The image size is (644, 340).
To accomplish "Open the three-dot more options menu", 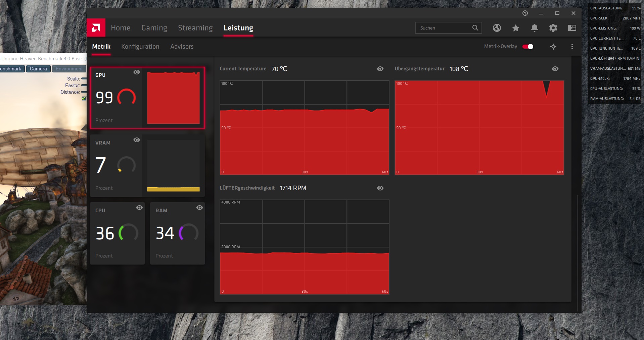I will click(x=572, y=47).
